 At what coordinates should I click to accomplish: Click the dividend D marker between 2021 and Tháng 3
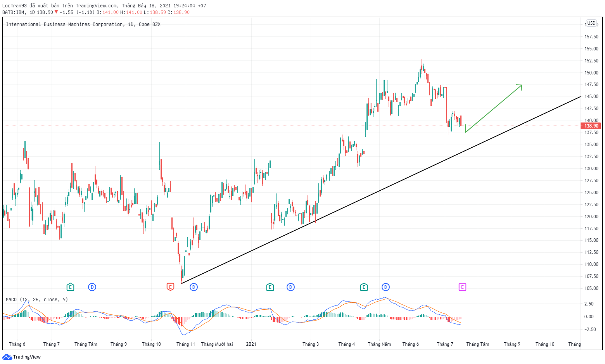click(290, 287)
